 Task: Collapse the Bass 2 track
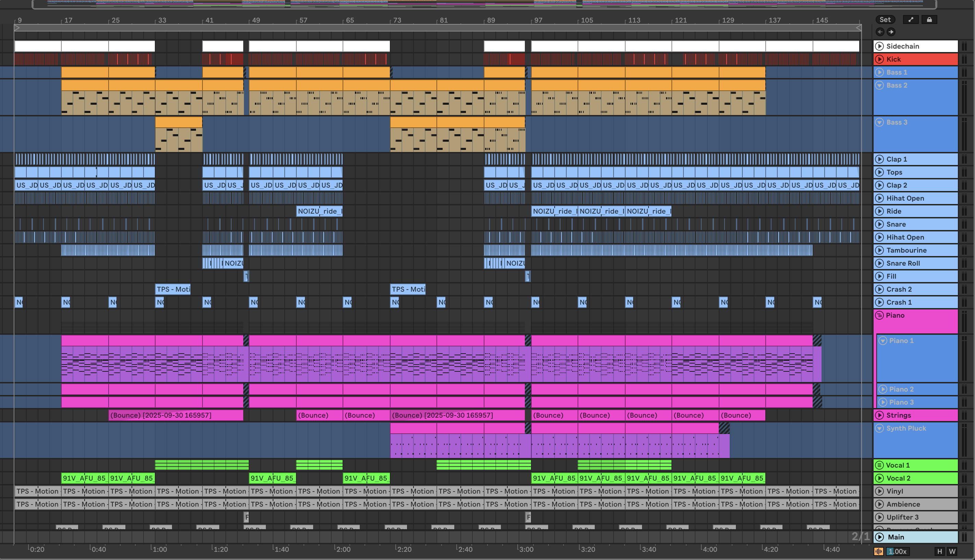[x=879, y=85]
